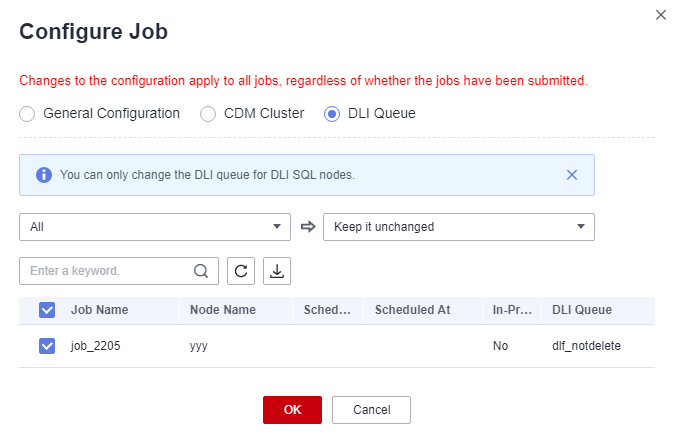The width and height of the screenshot is (679, 436).
Task: Open the All source queue dropdown
Action: click(x=155, y=227)
